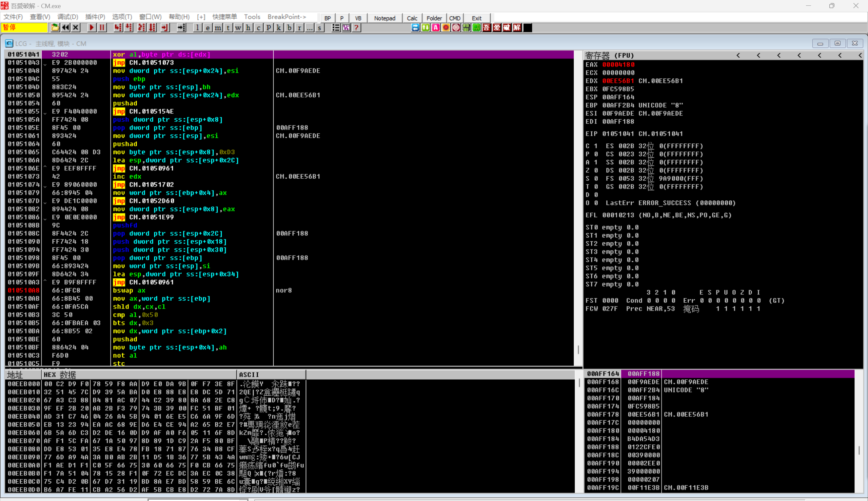Step over with second red arrow icon
The width and height of the screenshot is (868, 501).
tap(129, 27)
